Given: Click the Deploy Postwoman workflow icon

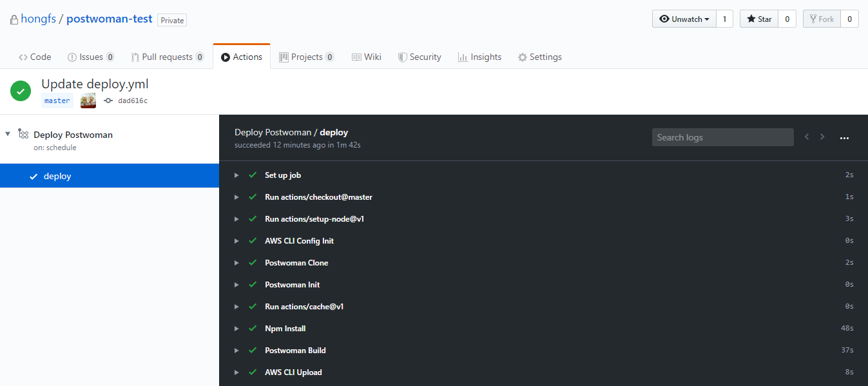Looking at the screenshot, I should [23, 134].
